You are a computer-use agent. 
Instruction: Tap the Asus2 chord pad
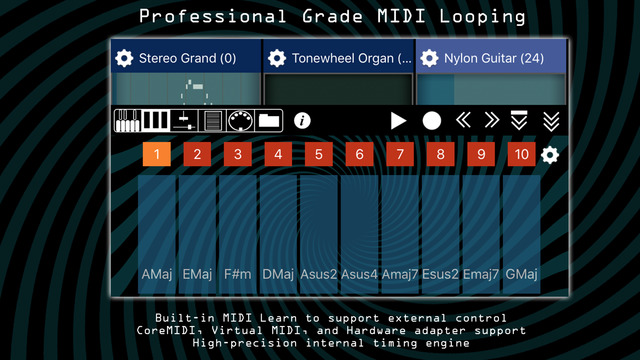[319, 235]
